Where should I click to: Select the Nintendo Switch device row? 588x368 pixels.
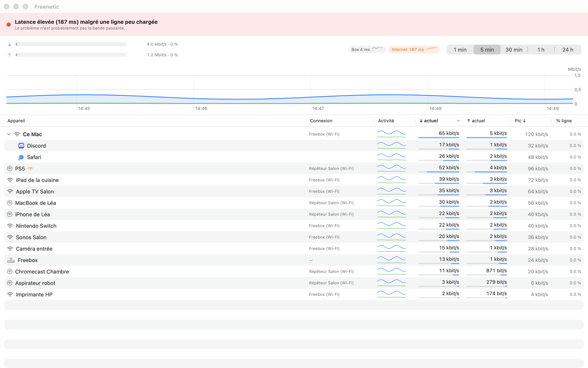click(294, 226)
